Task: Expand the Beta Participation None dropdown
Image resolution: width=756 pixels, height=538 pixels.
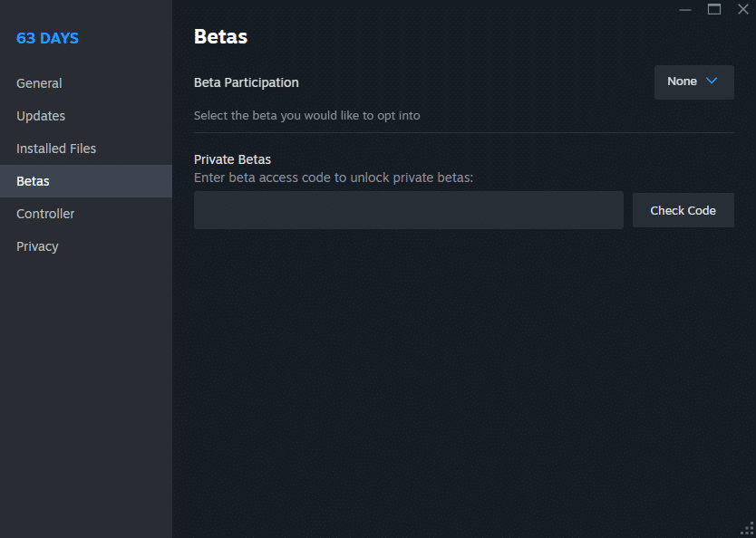Action: tap(693, 82)
